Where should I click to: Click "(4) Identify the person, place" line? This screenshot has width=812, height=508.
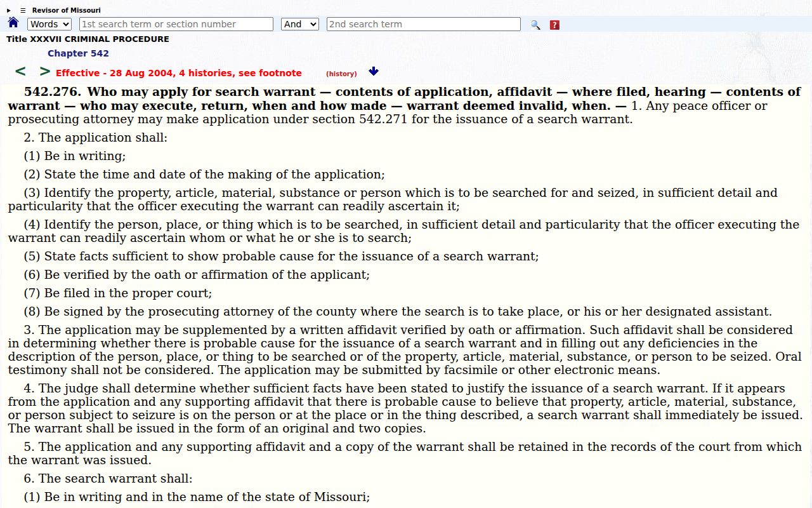[403, 231]
